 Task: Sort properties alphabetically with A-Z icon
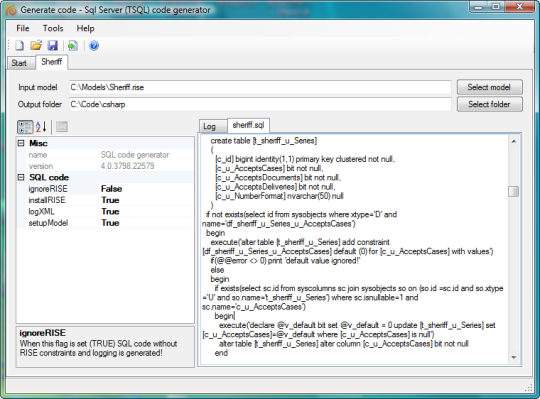[x=41, y=127]
